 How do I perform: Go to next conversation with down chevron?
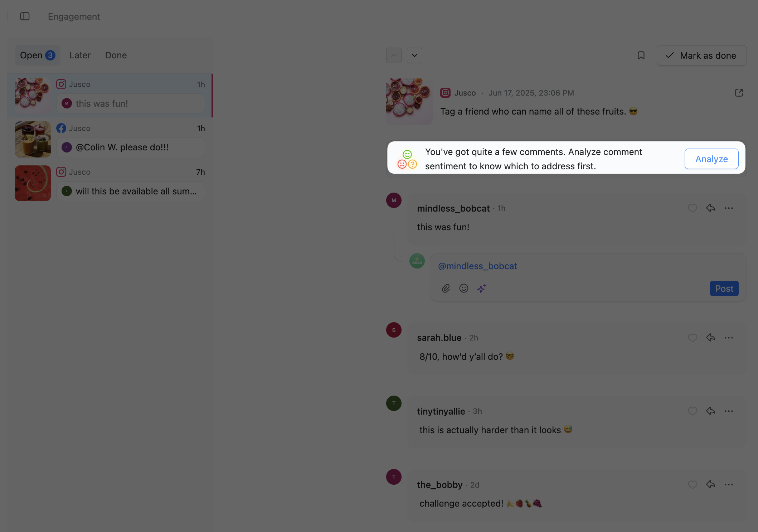tap(414, 55)
